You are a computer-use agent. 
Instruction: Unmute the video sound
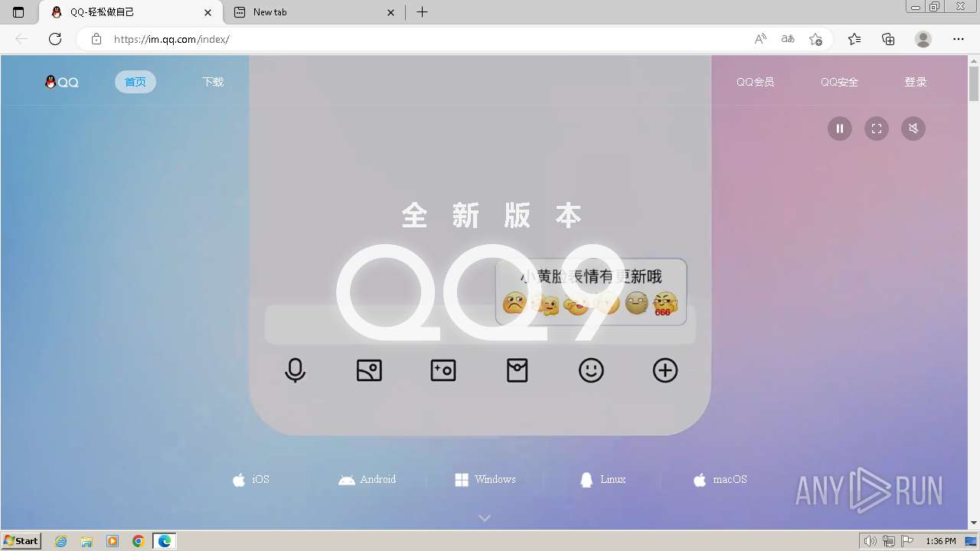pos(913,129)
